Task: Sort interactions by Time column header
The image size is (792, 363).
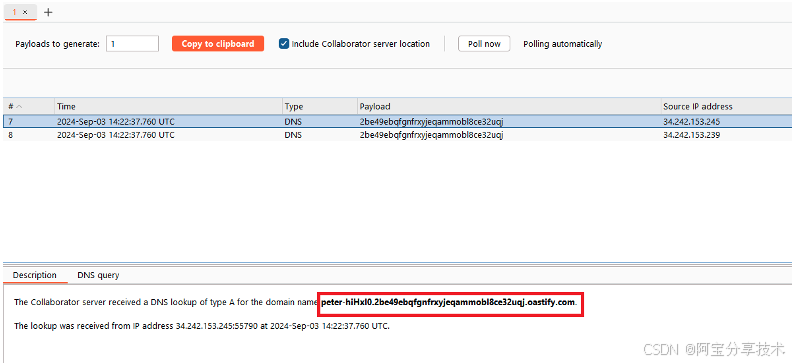Action: [168, 107]
